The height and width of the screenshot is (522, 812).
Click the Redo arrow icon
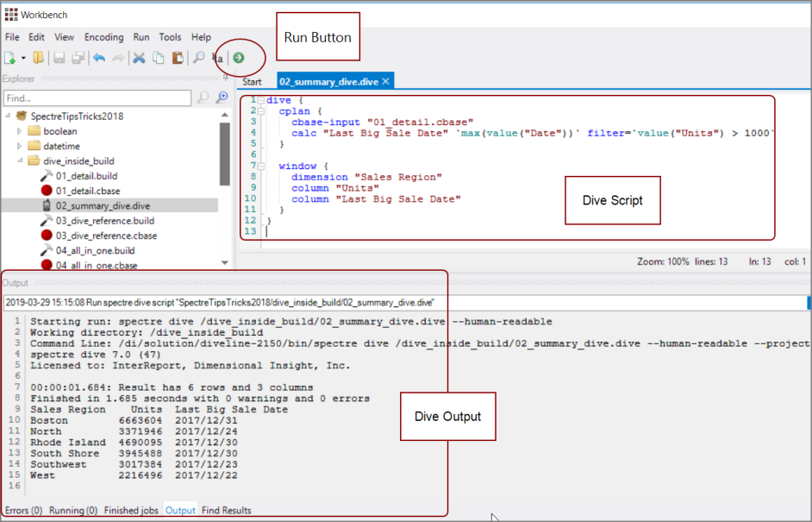point(118,58)
